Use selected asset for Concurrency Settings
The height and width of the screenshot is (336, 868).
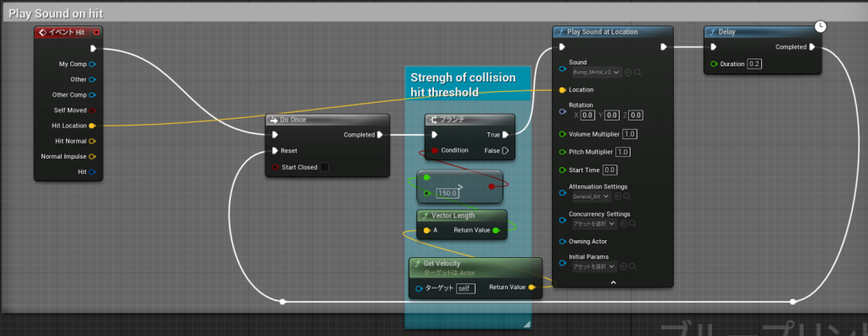pyautogui.click(x=623, y=224)
